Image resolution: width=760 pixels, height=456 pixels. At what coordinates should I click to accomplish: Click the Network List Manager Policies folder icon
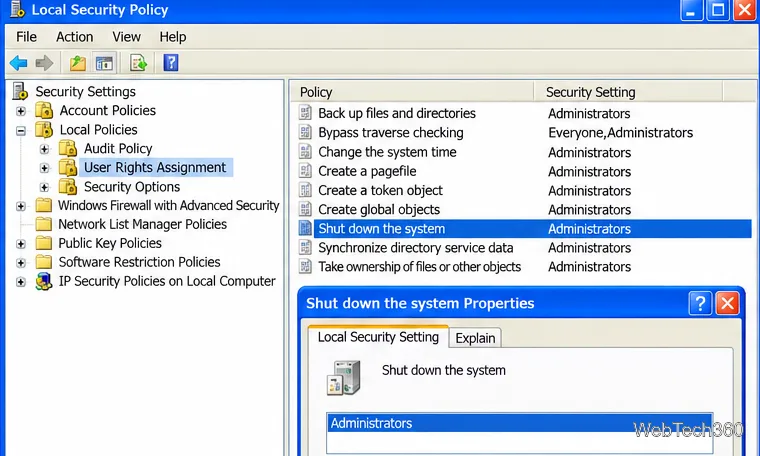[x=44, y=224]
